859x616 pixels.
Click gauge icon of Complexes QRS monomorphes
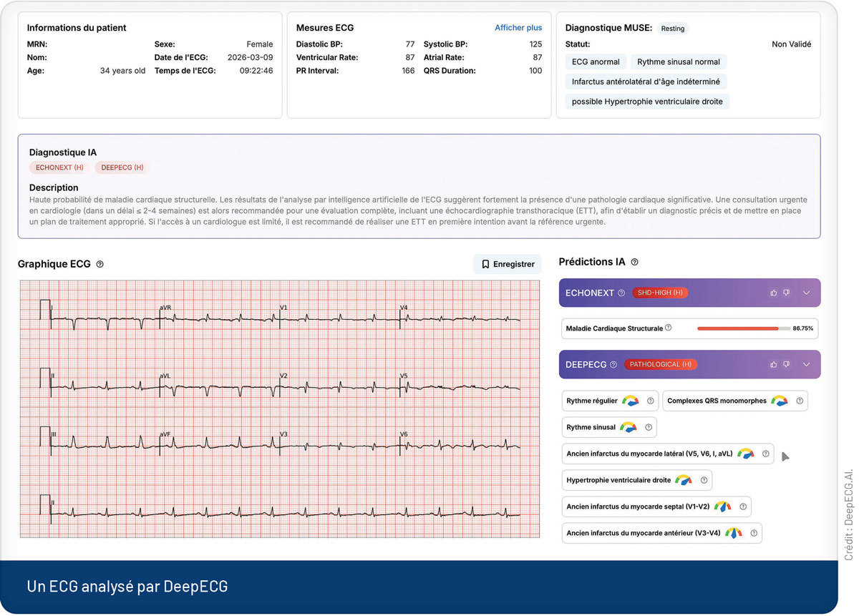click(x=780, y=401)
